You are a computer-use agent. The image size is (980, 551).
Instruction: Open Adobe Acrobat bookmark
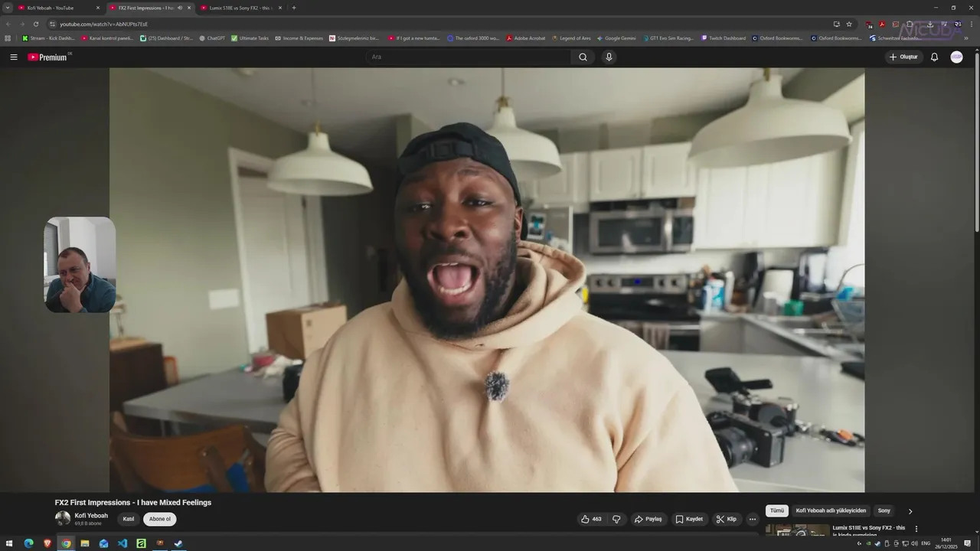526,37
